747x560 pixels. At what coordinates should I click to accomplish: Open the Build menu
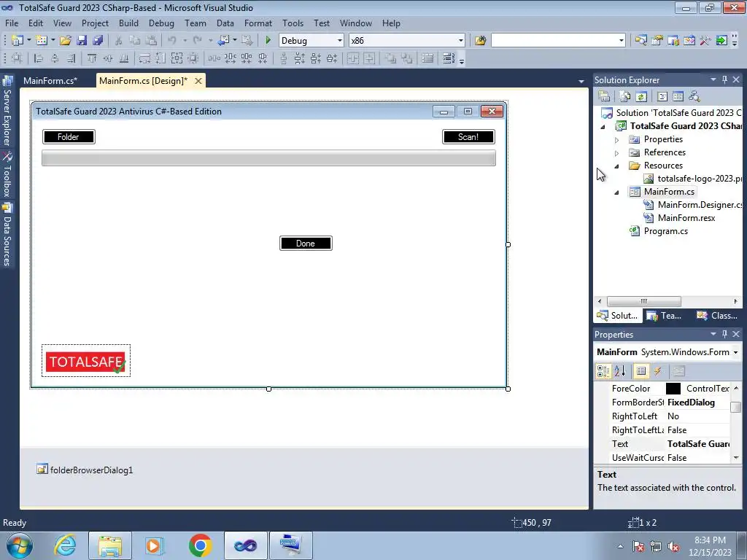128,23
